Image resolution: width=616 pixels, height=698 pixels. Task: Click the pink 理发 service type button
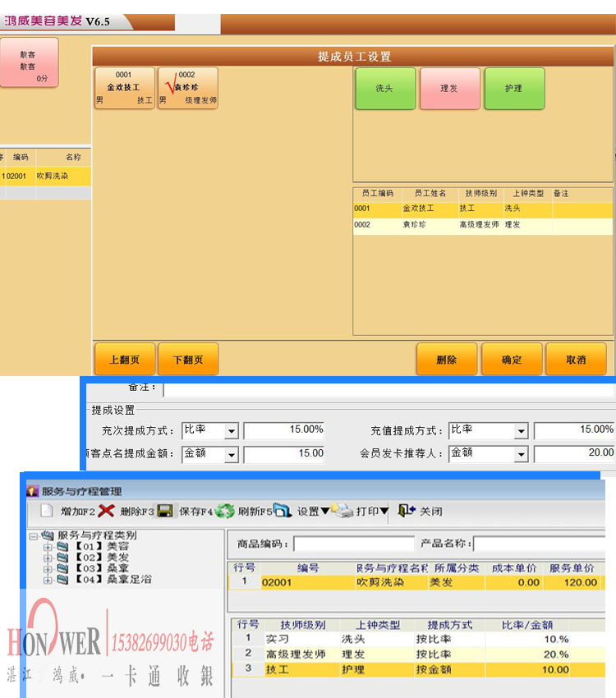click(x=450, y=88)
